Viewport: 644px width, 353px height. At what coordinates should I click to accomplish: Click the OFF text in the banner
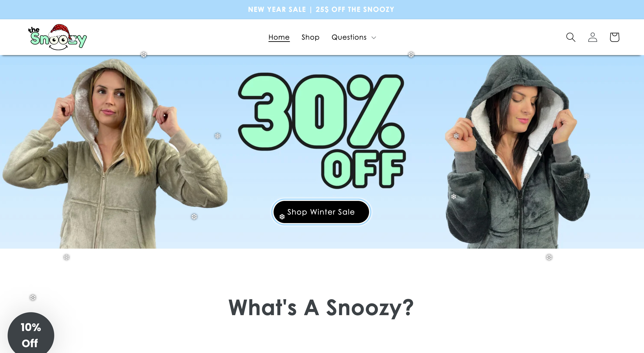pos(363,169)
